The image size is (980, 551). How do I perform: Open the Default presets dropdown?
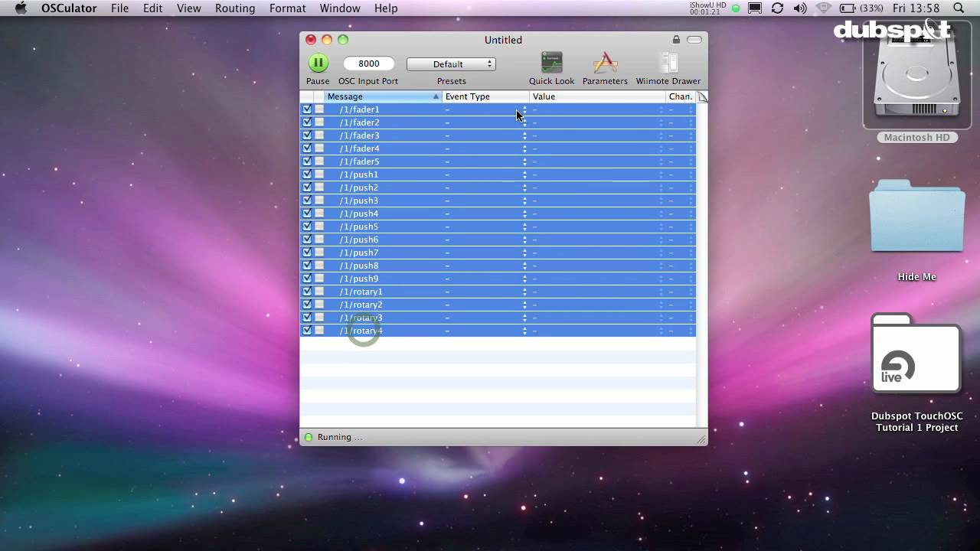click(x=451, y=64)
